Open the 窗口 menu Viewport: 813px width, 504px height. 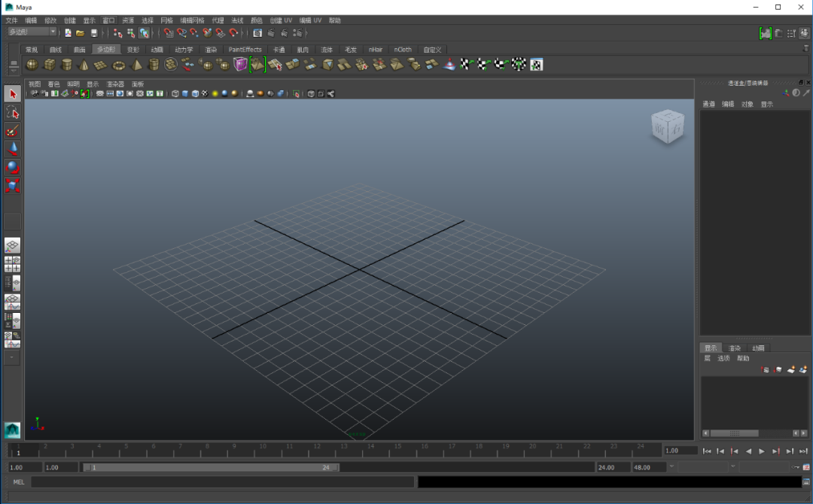(x=108, y=20)
